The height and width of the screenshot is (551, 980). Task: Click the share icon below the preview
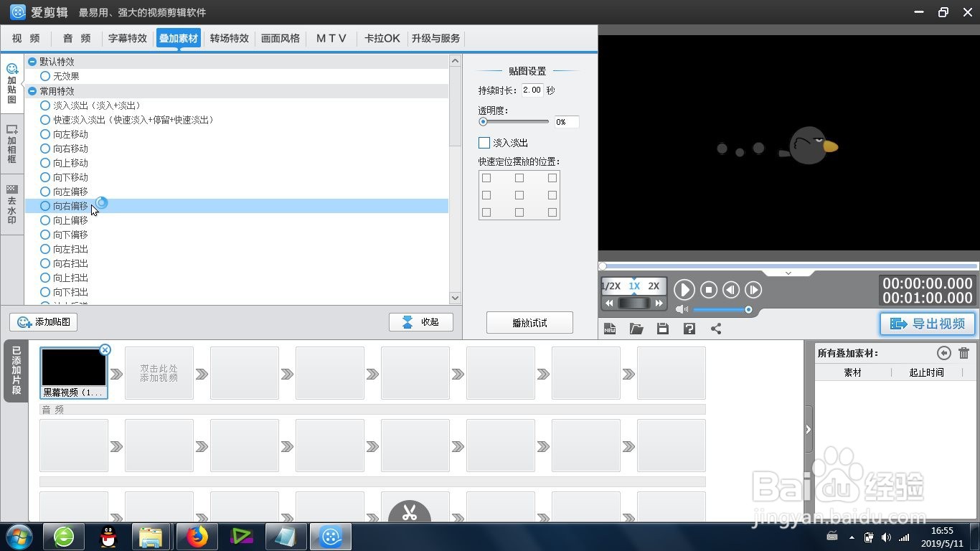(716, 329)
